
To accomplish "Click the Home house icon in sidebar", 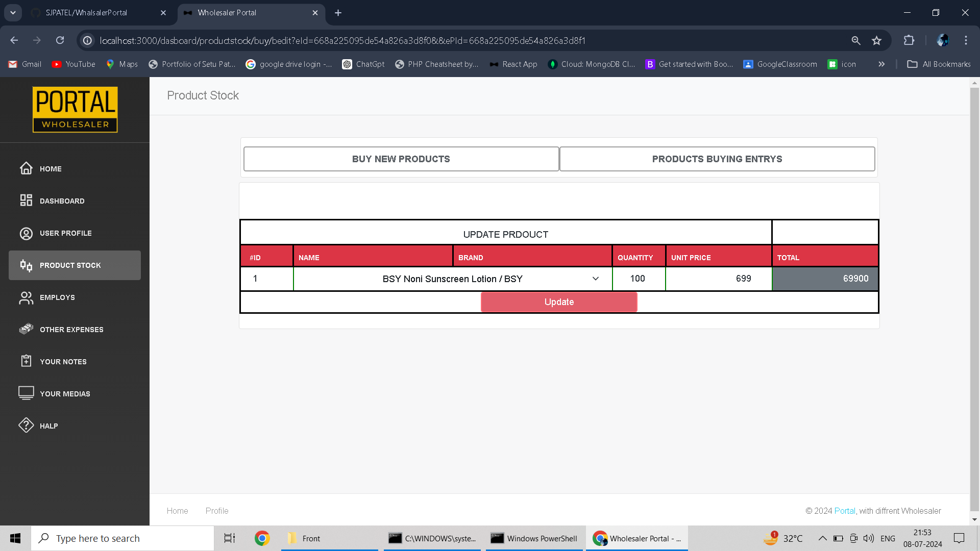I will tap(26, 168).
